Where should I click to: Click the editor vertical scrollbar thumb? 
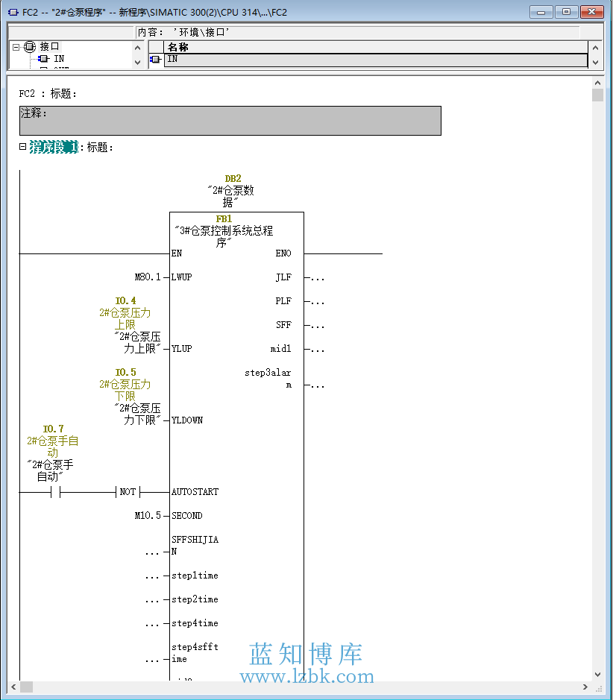[598, 95]
